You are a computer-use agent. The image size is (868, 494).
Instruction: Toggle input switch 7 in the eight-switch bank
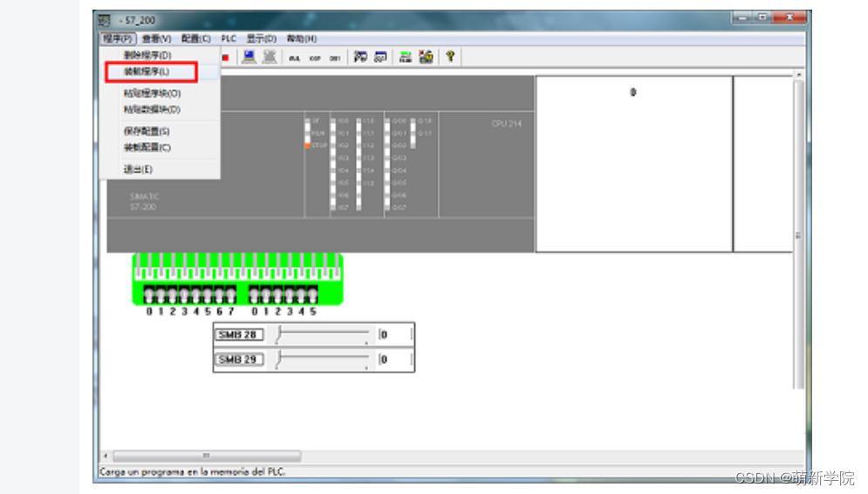(231, 294)
